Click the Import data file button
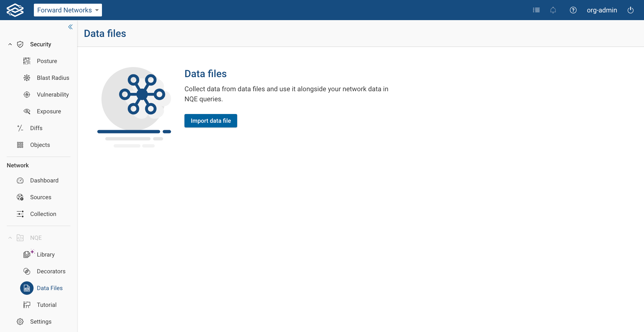Image resolution: width=644 pixels, height=332 pixels. tap(211, 121)
